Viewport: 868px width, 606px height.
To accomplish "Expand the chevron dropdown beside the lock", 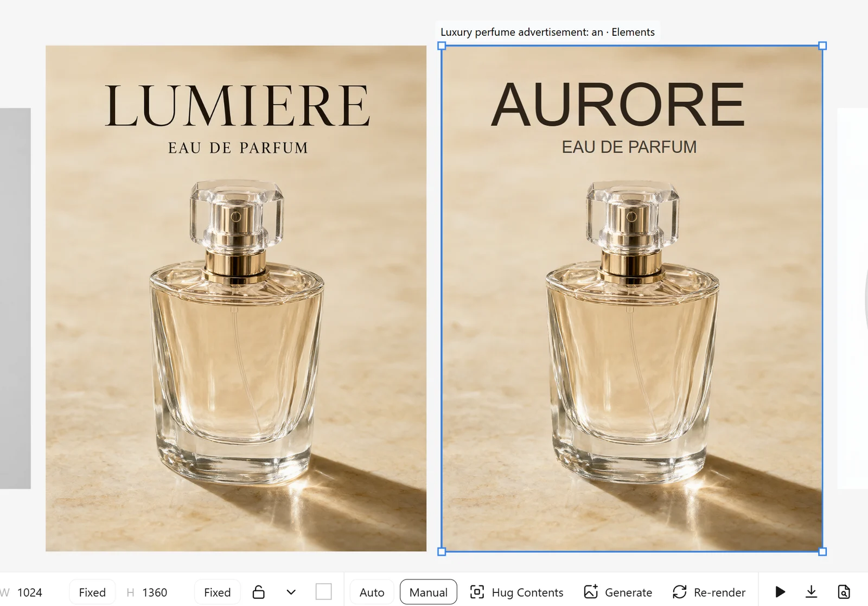I will point(291,592).
